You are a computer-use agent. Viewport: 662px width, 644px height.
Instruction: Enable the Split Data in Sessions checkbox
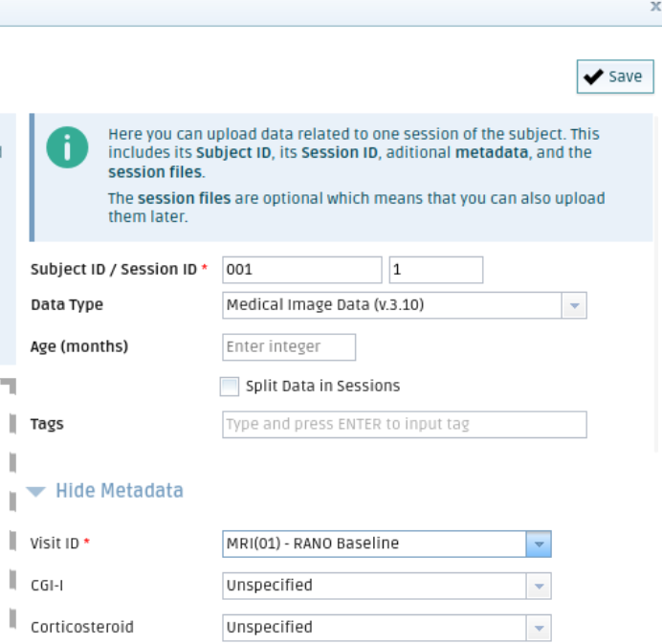[x=230, y=387]
